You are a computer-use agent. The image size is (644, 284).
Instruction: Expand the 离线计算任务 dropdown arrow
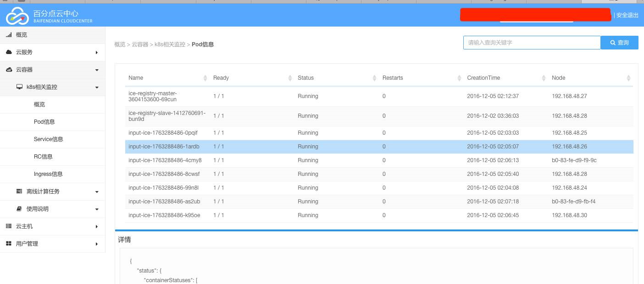[x=97, y=192]
